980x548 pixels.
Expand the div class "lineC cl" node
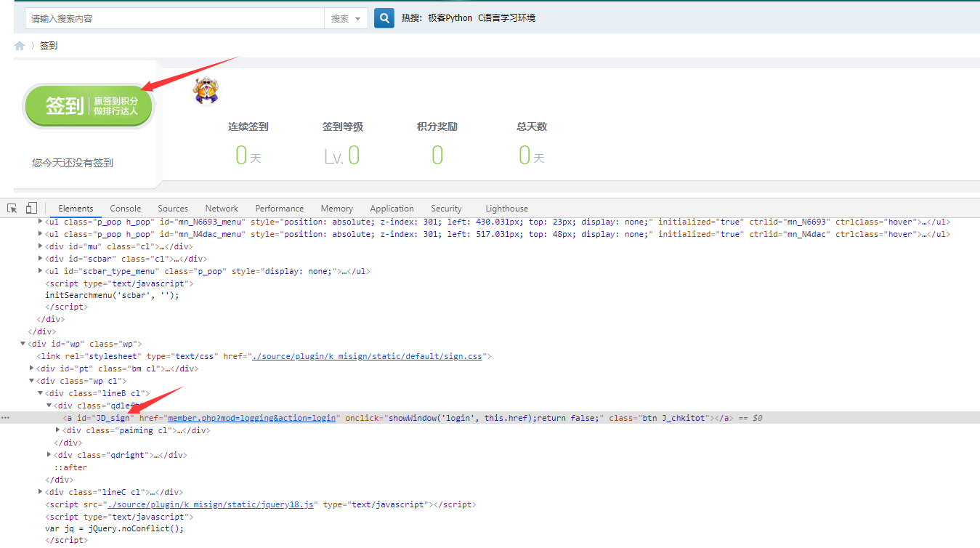[x=40, y=492]
